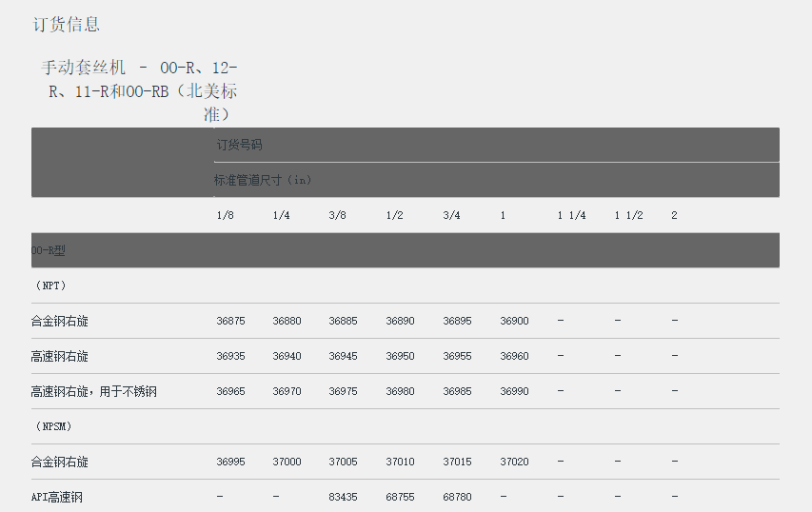Image resolution: width=812 pixels, height=512 pixels.
Task: Click order number 36900
Action: (x=514, y=322)
